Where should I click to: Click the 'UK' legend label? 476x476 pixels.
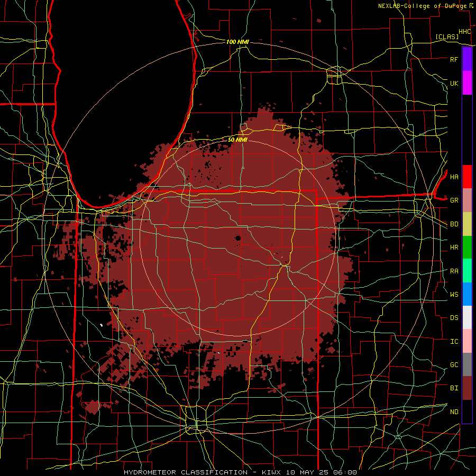click(454, 83)
